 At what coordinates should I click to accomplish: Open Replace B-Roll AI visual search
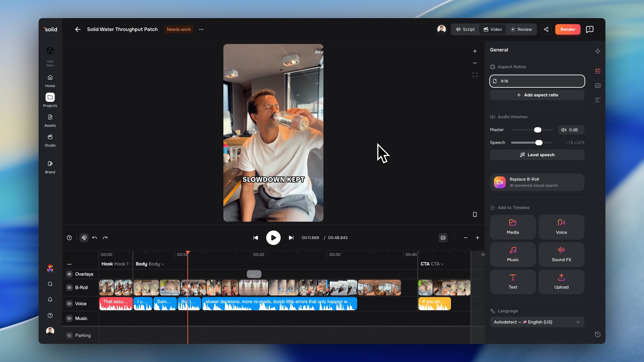537,182
